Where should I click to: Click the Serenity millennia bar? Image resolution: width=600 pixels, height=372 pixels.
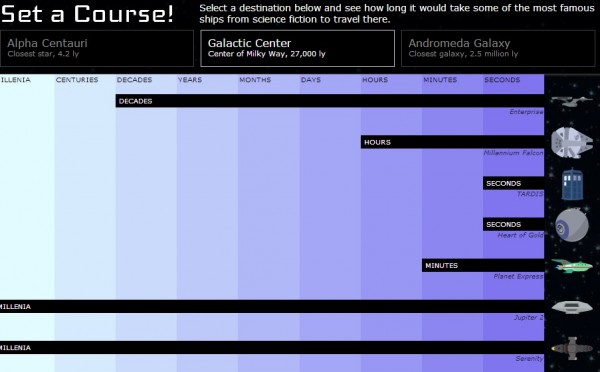coord(272,348)
